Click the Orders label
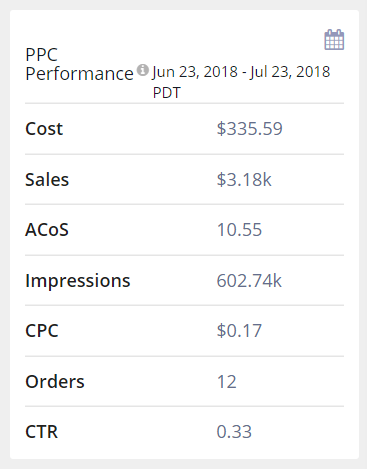The height and width of the screenshot is (469, 367). coord(55,382)
